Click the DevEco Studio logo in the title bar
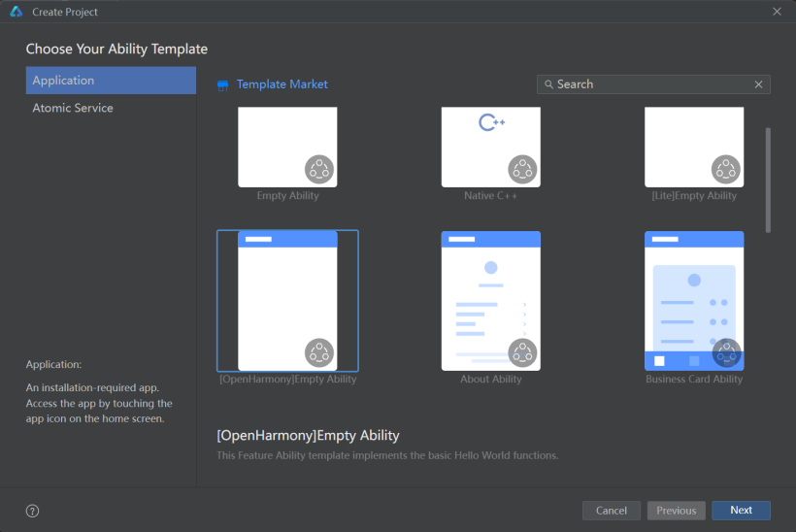The width and height of the screenshot is (796, 532). click(17, 12)
